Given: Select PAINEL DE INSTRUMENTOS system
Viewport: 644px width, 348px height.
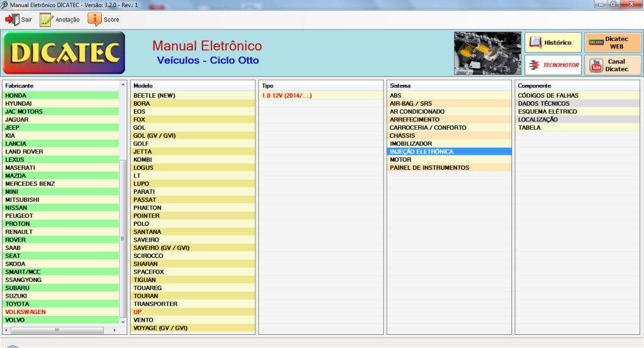Looking at the screenshot, I should click(x=449, y=167).
